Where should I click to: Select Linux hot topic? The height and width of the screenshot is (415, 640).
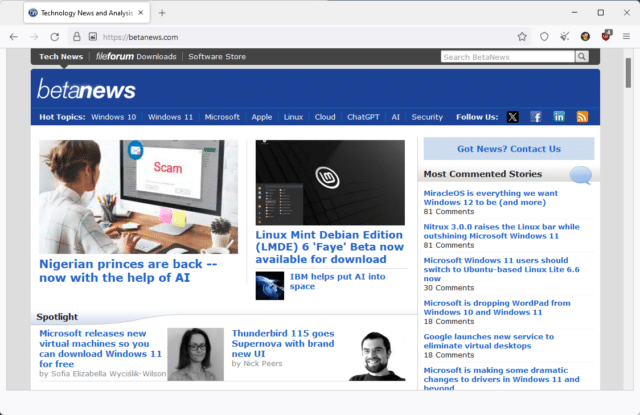tap(293, 117)
